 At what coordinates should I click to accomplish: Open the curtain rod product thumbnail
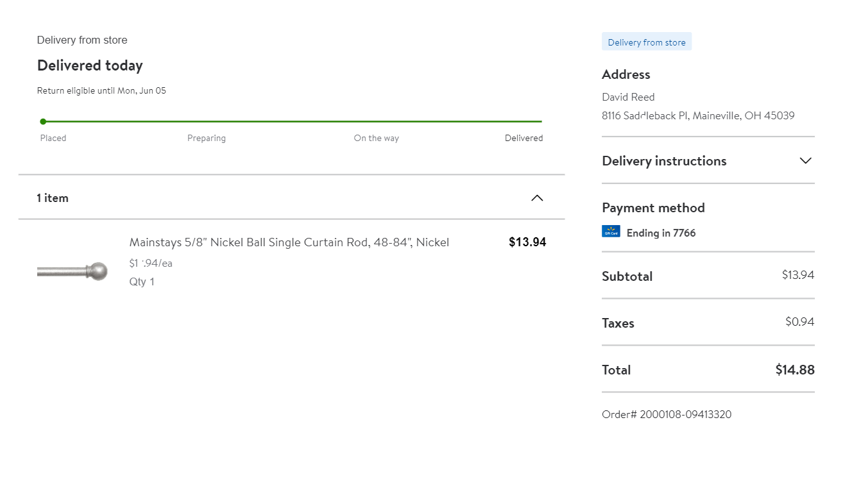72,271
